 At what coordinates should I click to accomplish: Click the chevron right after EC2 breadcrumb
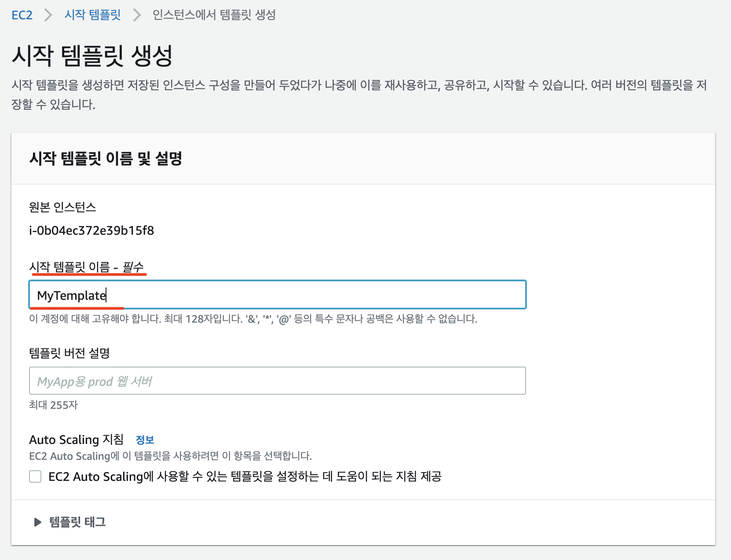tap(48, 15)
